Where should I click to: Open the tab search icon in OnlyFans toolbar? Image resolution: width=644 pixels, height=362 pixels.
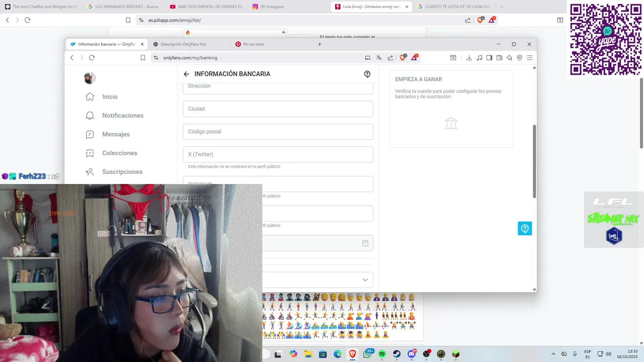pyautogui.click(x=453, y=58)
